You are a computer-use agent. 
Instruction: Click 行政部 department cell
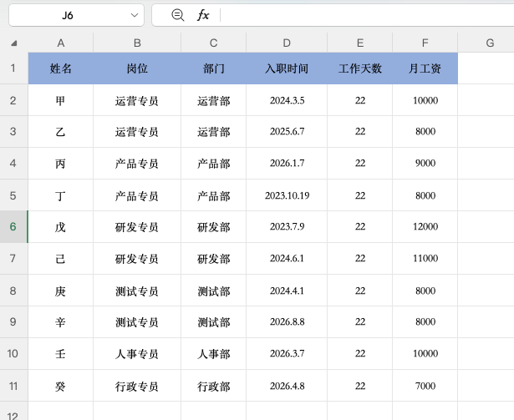pos(213,386)
